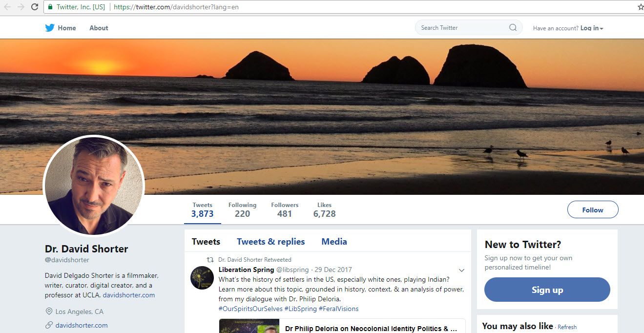Click the green padlock security icon

[x=50, y=7]
